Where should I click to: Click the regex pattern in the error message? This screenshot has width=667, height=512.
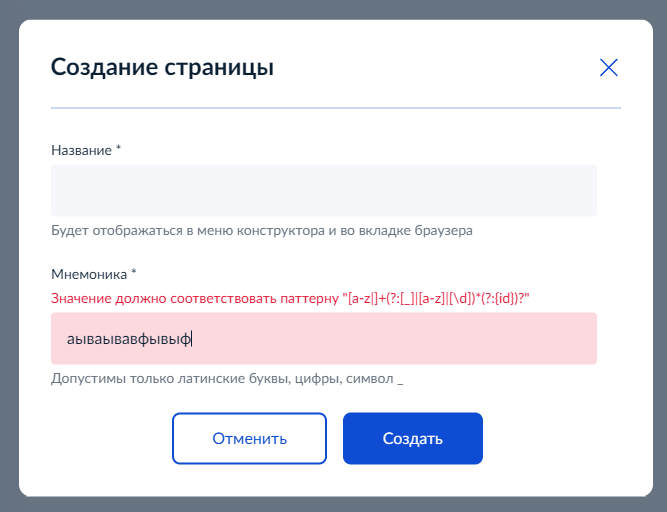tap(436, 299)
